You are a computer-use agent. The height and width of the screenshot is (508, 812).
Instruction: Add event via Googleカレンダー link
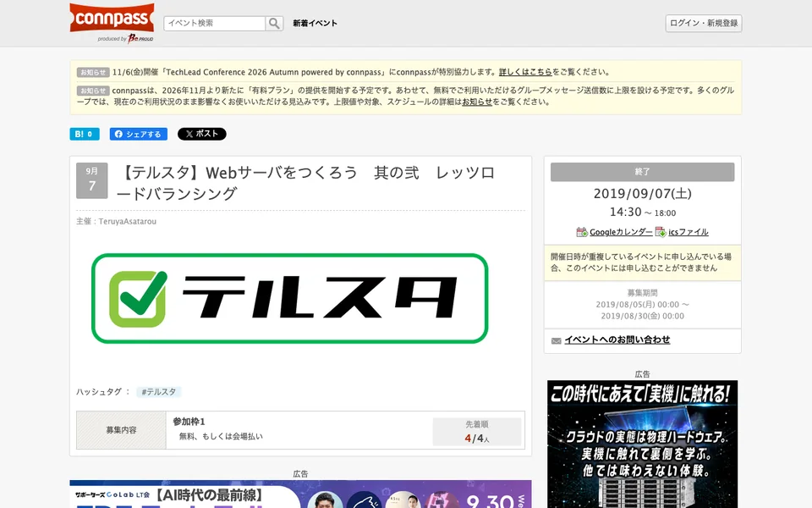click(621, 232)
